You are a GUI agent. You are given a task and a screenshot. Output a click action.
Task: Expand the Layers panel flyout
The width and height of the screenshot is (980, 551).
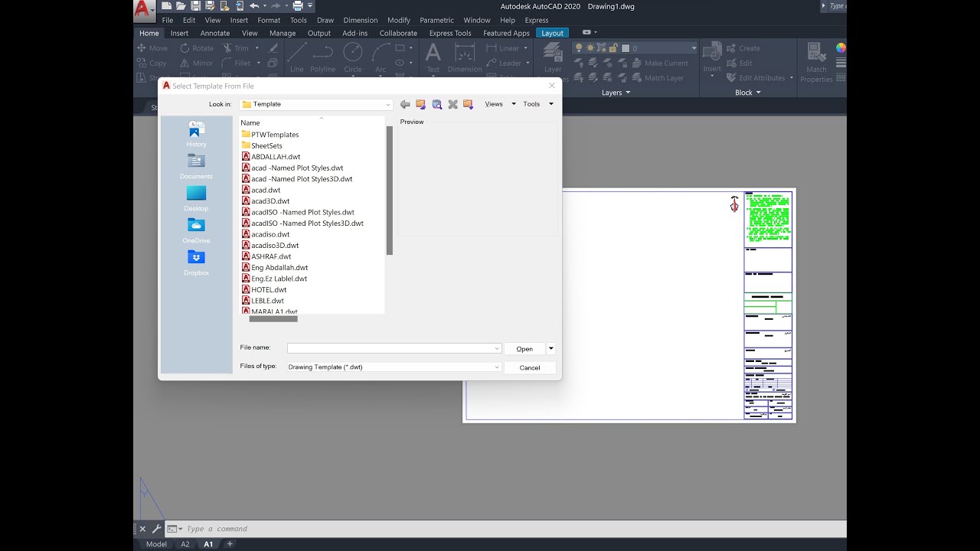(x=616, y=93)
